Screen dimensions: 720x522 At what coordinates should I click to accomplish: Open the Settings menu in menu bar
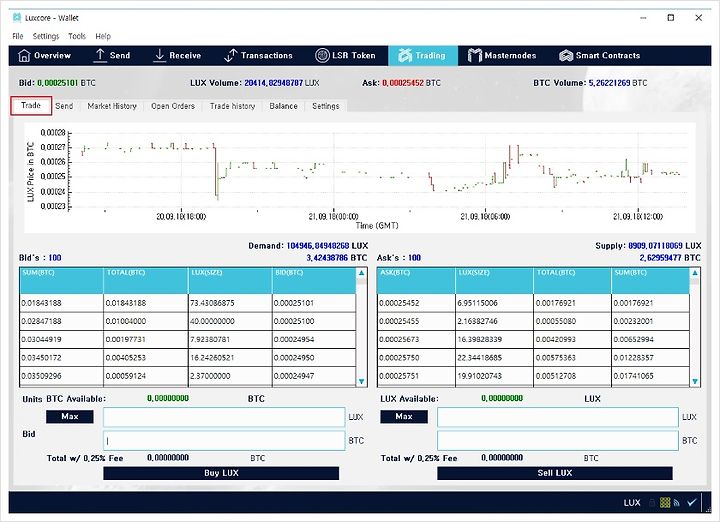[45, 36]
